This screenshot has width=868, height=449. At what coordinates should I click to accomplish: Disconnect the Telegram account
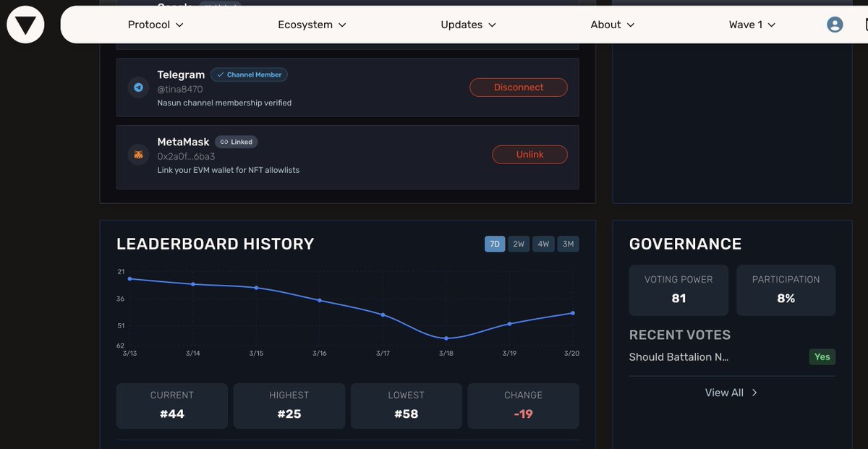click(x=519, y=87)
